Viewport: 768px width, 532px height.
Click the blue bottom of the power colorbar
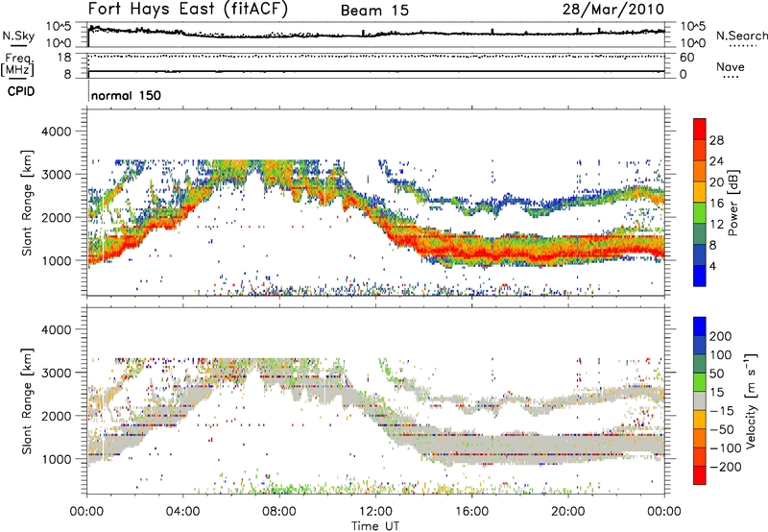pos(700,276)
